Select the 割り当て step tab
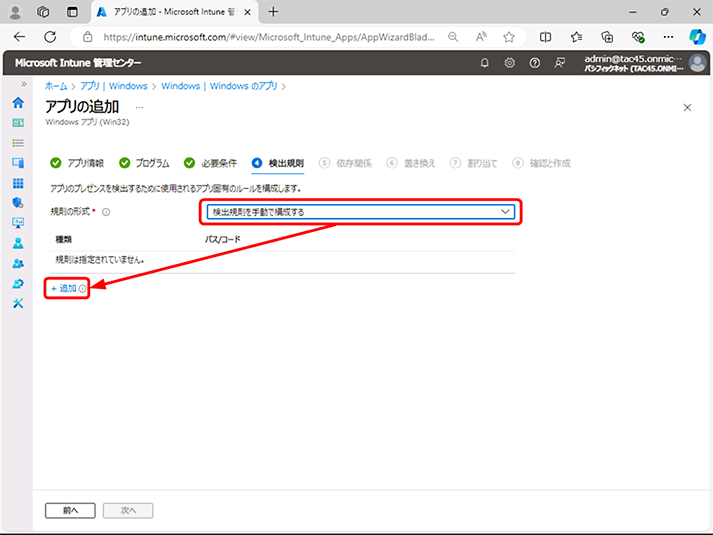Viewport: 713px width, 535px height. 473,163
